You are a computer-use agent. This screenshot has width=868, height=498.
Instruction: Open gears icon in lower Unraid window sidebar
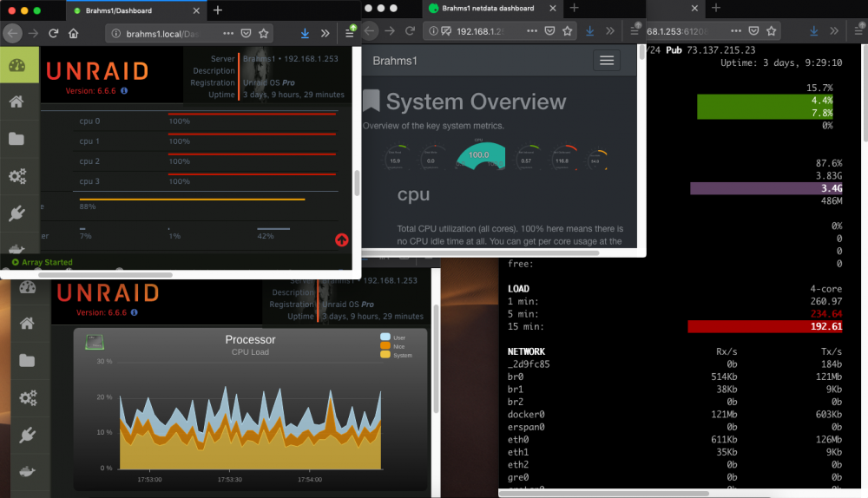[x=28, y=398]
